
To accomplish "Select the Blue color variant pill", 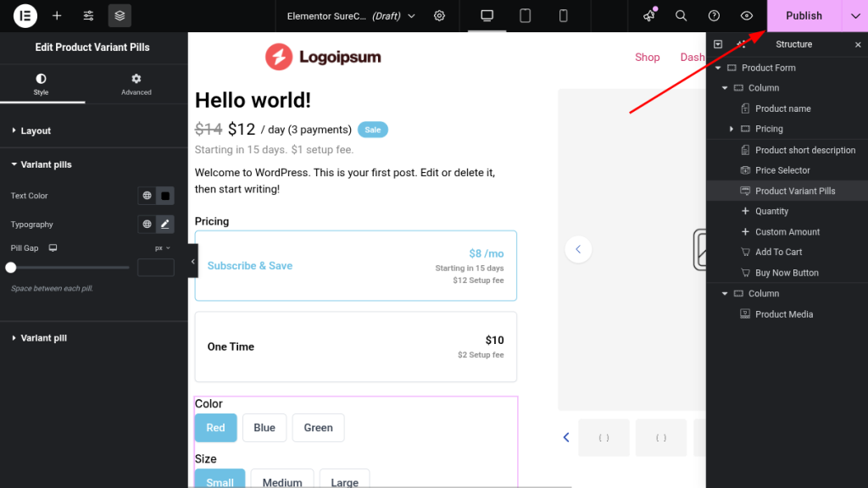I will pos(264,428).
